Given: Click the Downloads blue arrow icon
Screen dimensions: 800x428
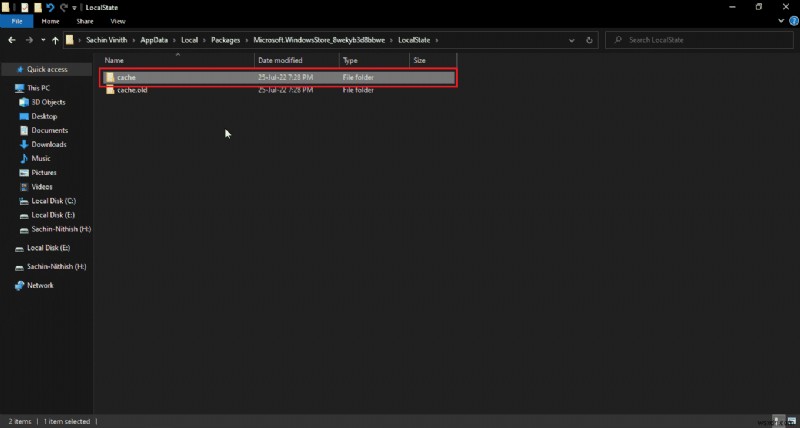Looking at the screenshot, I should [x=23, y=144].
